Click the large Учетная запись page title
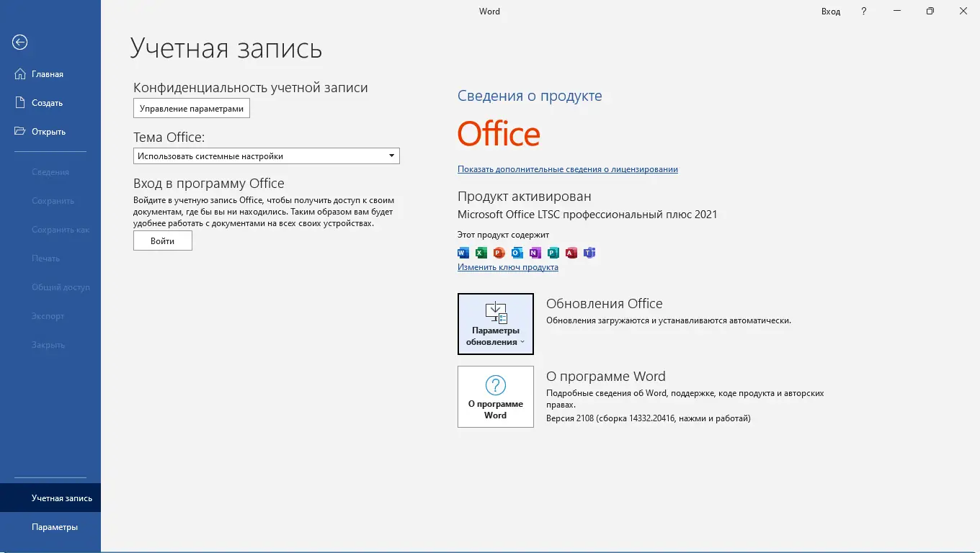This screenshot has height=553, width=980. pos(226,48)
